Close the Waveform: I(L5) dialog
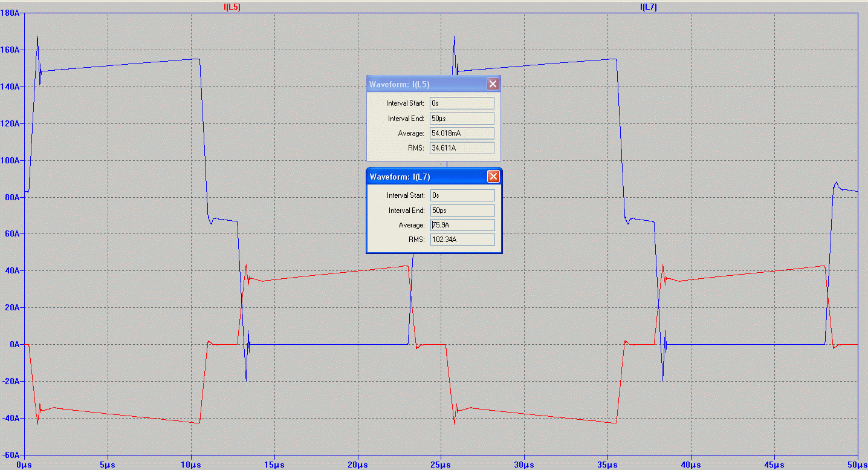 pos(493,84)
